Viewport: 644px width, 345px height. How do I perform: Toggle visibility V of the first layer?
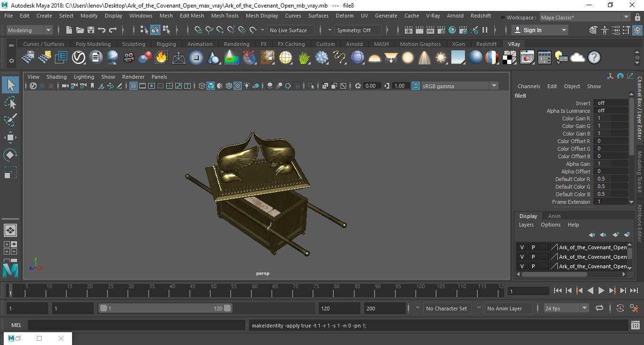coord(522,247)
